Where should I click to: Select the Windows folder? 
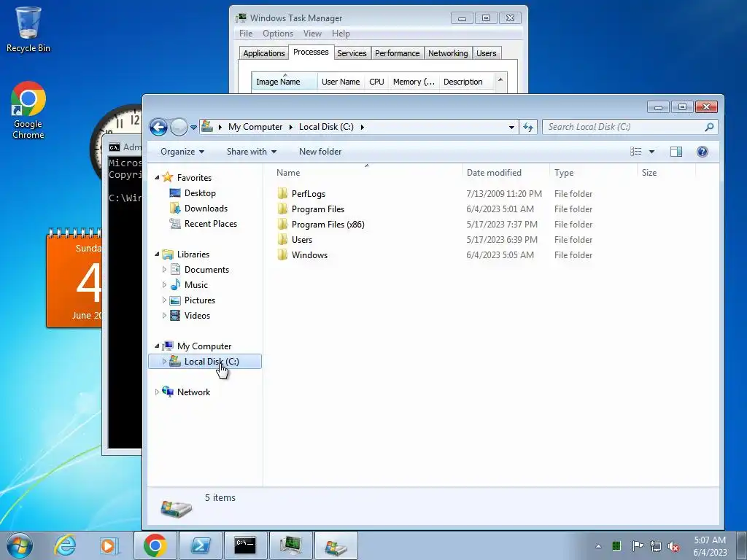pos(309,254)
